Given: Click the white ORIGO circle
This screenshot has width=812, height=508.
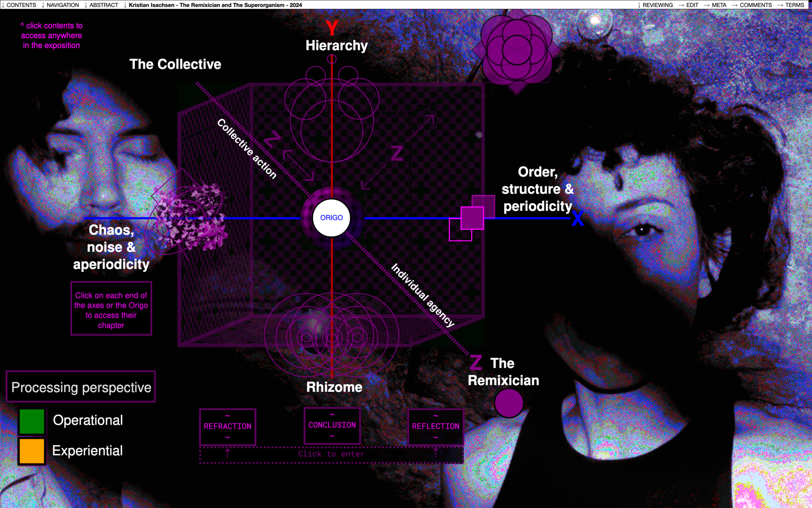Looking at the screenshot, I should (331, 218).
